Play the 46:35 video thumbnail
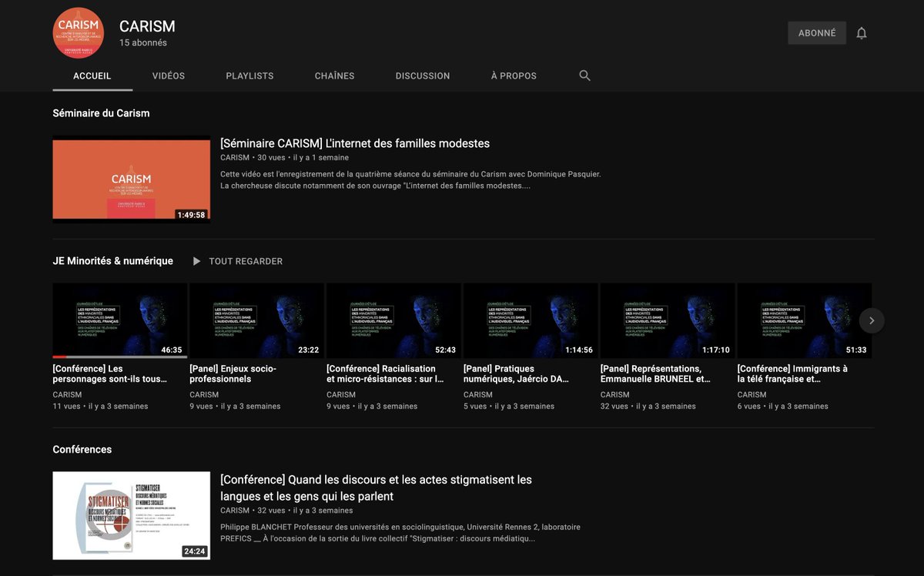Screen dimensions: 924x576 tap(120, 320)
